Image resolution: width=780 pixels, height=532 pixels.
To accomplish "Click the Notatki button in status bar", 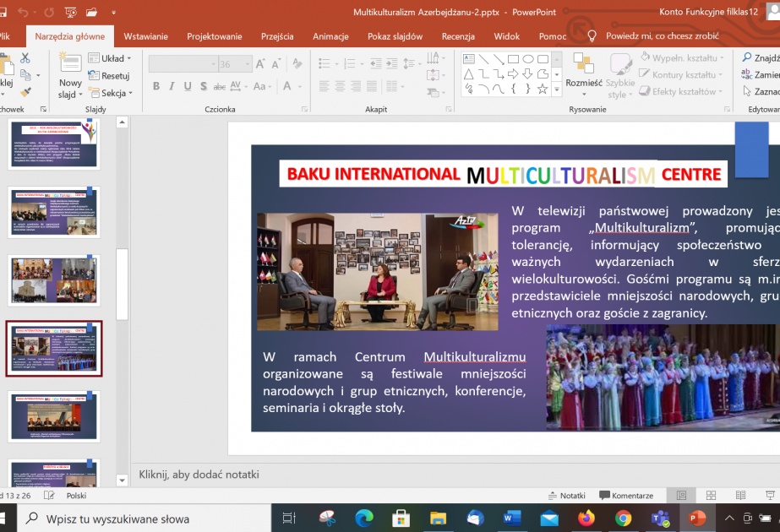I will coord(567,495).
